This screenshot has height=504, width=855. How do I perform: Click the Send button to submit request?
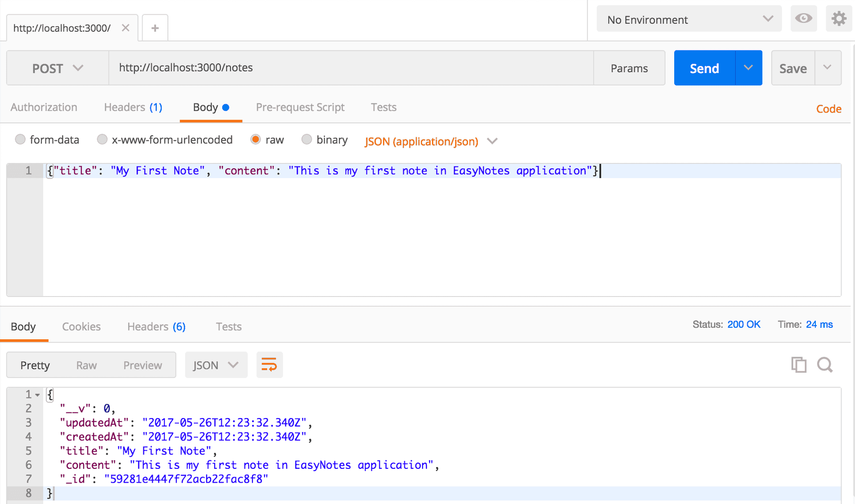tap(704, 68)
